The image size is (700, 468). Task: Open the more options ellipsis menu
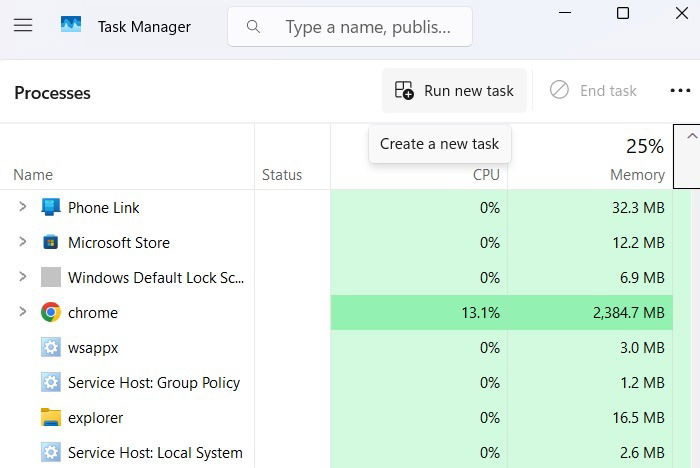point(680,91)
